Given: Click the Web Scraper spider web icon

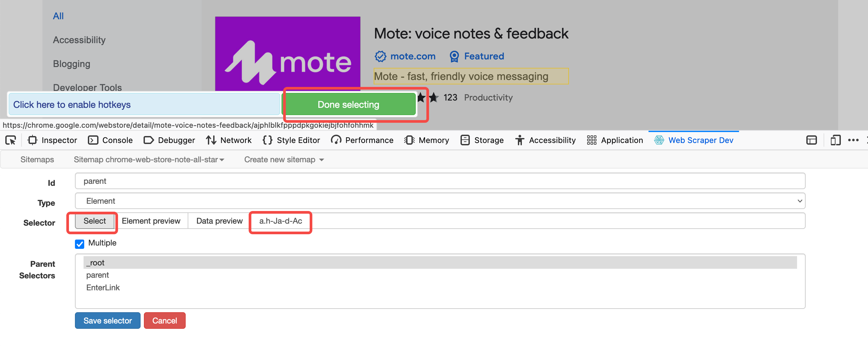Looking at the screenshot, I should [x=659, y=140].
